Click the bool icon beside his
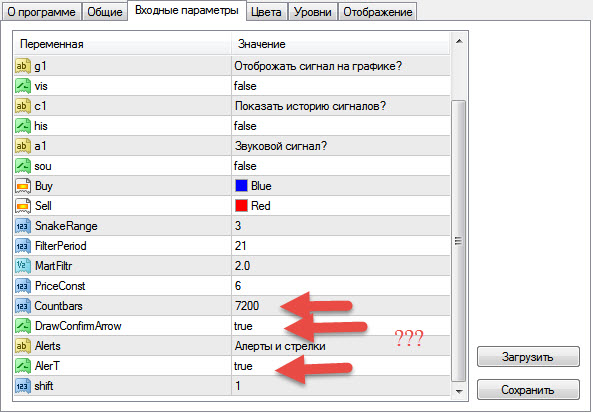The image size is (593, 413). click(x=23, y=126)
